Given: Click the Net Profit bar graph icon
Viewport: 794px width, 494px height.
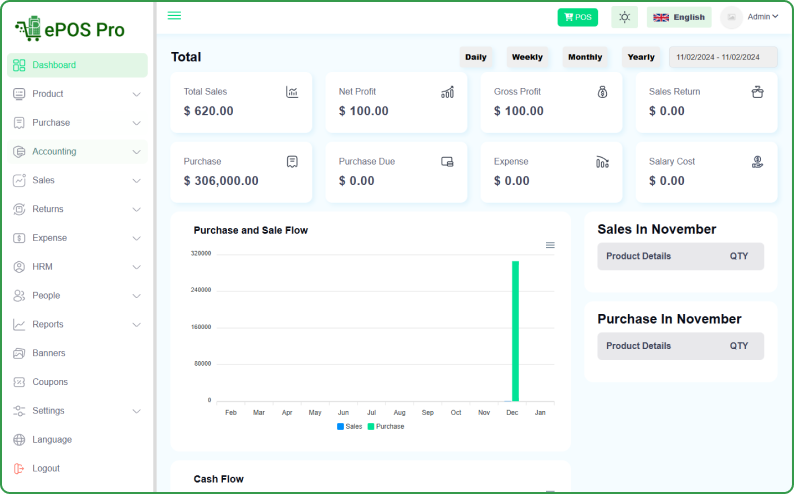Looking at the screenshot, I should (447, 92).
